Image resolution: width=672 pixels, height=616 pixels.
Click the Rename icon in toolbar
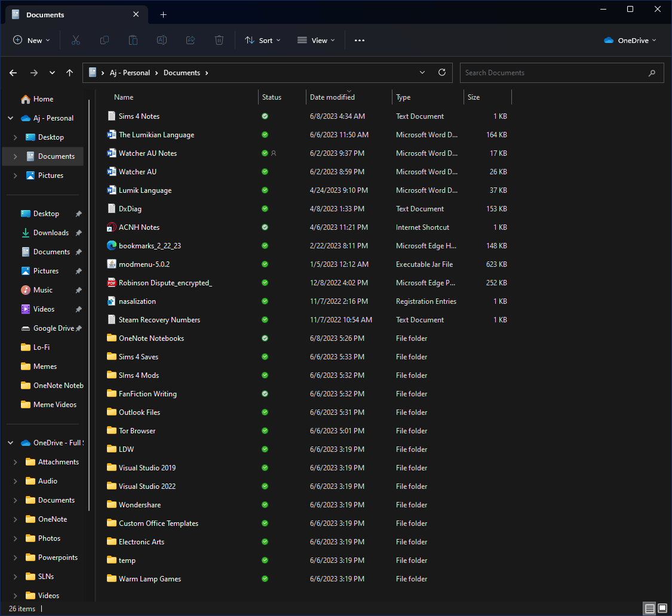tap(162, 40)
